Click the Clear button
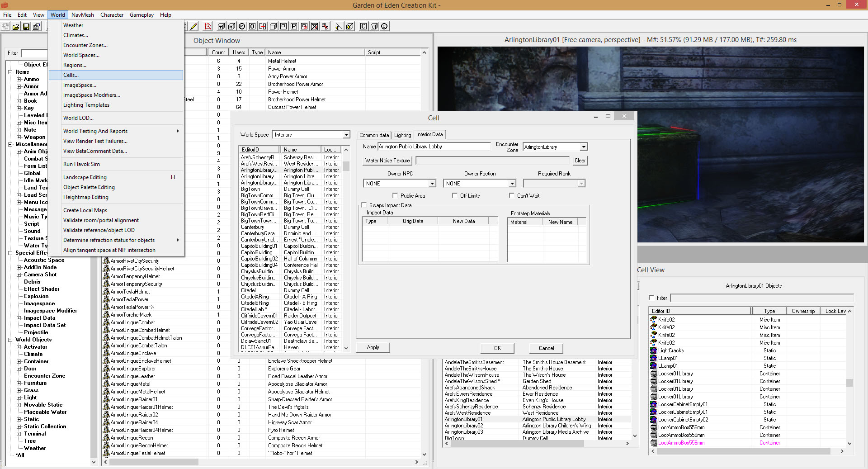868x469 pixels. coord(580,161)
